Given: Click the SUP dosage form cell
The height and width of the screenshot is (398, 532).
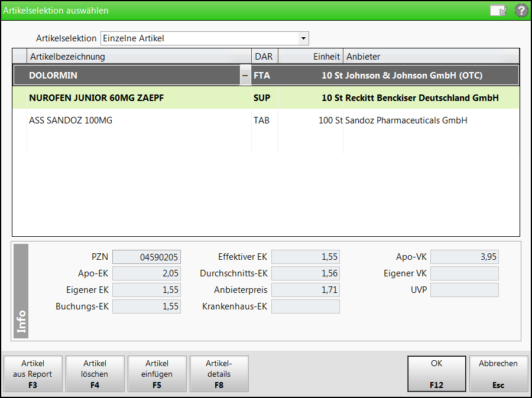Looking at the screenshot, I should click(265, 97).
